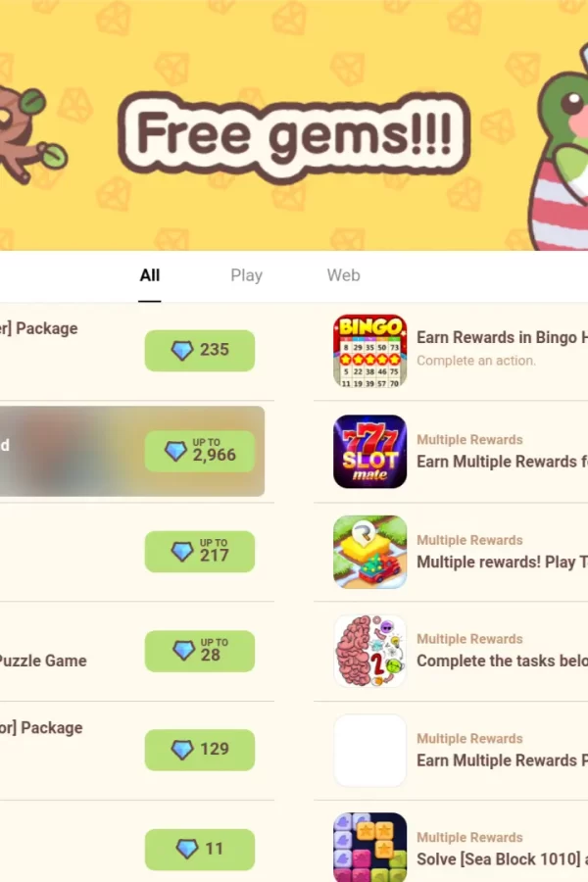Claim the 11 gems reward button
Viewport: 588px width, 882px height.
(x=200, y=849)
